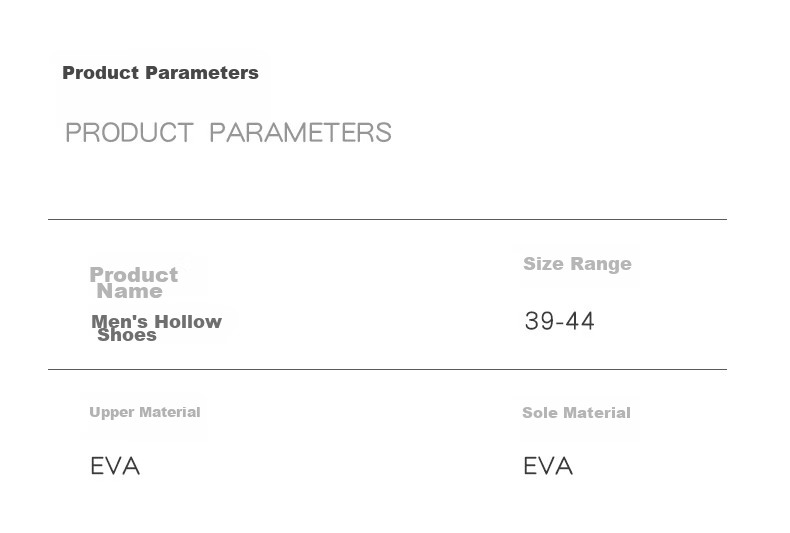
Task: Select the "Sole Material" label
Action: (576, 413)
